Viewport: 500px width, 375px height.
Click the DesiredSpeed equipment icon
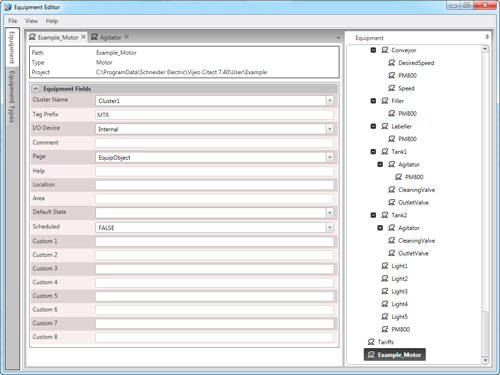(391, 63)
